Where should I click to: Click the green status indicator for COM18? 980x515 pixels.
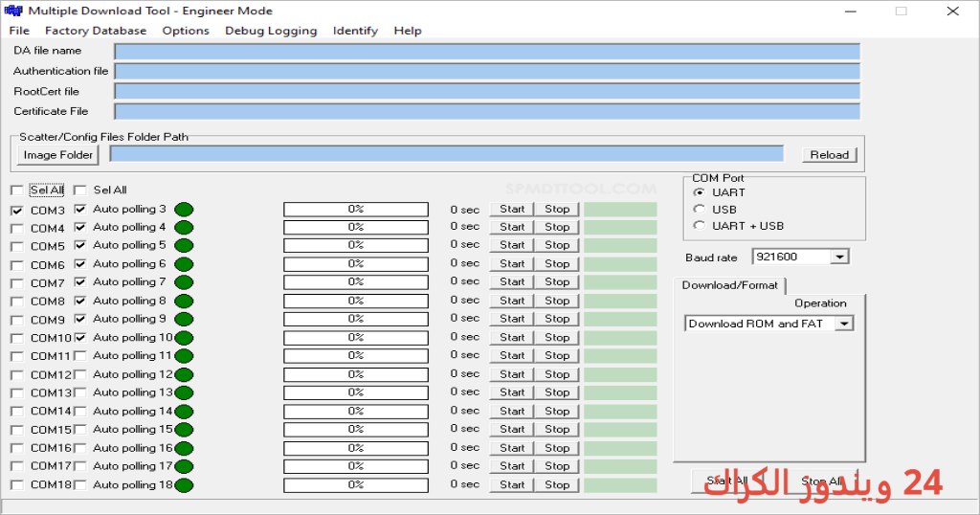184,485
